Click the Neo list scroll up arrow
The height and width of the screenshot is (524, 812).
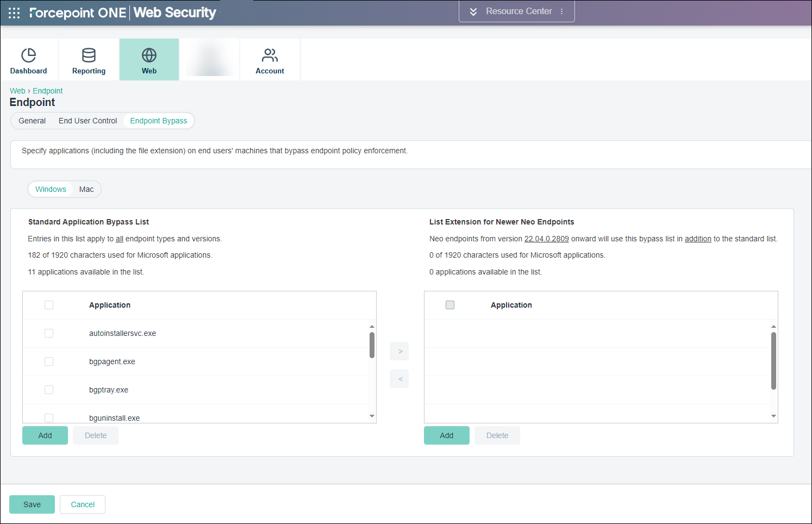click(773, 326)
